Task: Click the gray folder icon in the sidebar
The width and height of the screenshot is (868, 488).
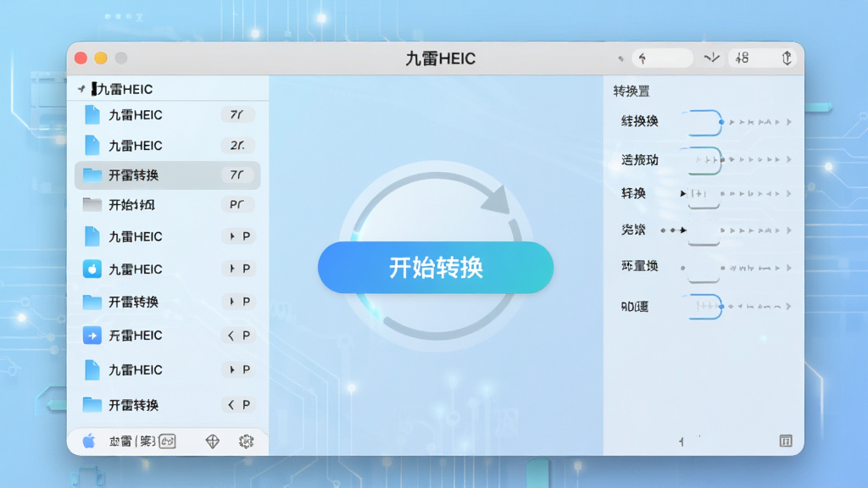Action: 92,205
